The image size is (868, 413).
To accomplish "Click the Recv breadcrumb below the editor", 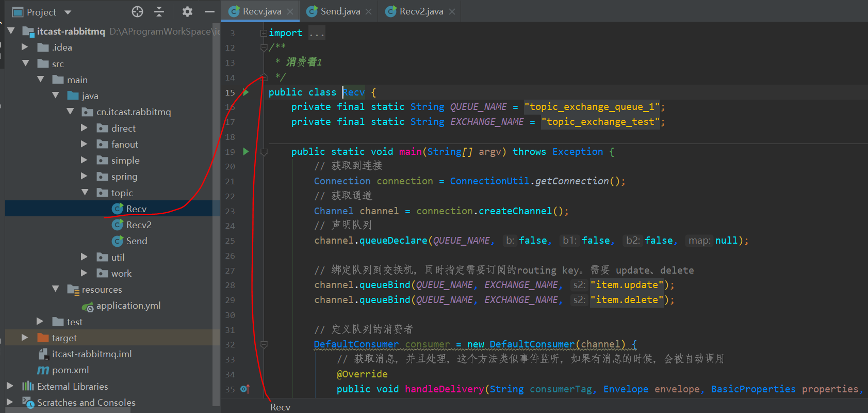I will point(280,407).
